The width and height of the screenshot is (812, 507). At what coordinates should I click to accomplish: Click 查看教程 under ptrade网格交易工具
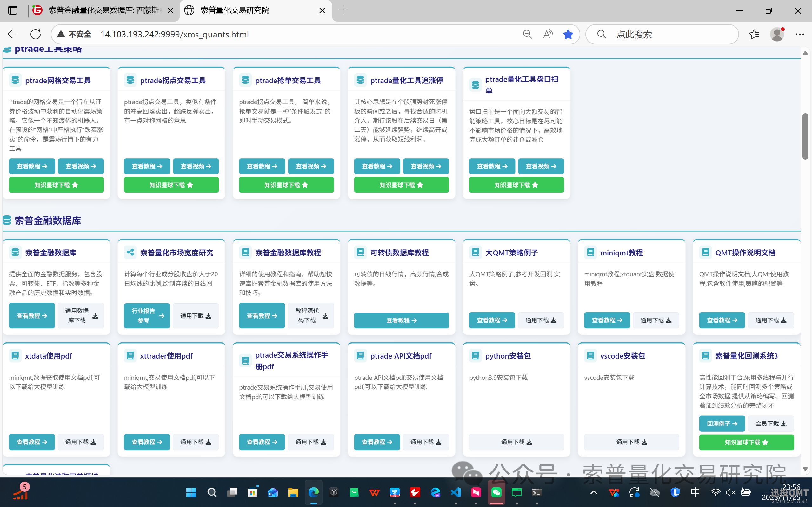(x=32, y=166)
